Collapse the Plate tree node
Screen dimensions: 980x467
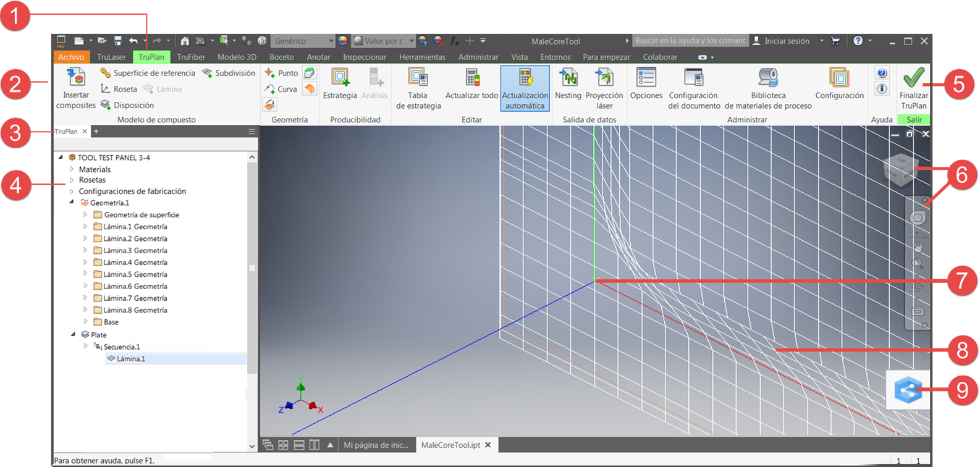73,334
